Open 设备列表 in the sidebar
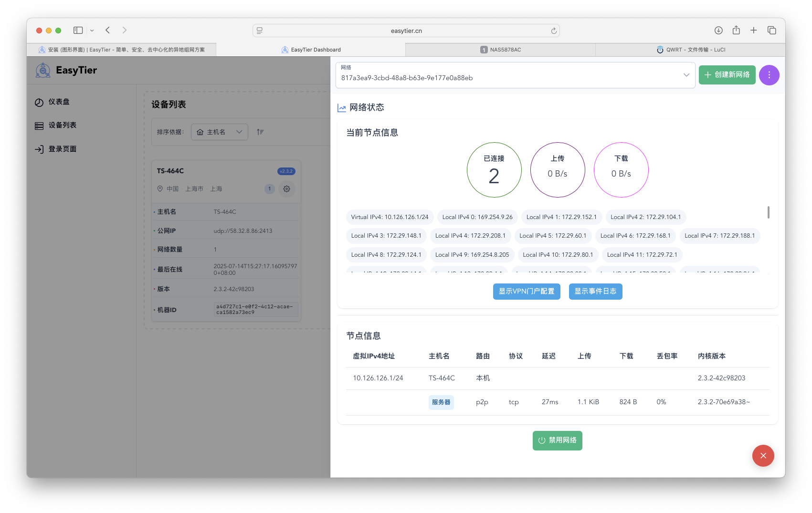 tap(62, 125)
